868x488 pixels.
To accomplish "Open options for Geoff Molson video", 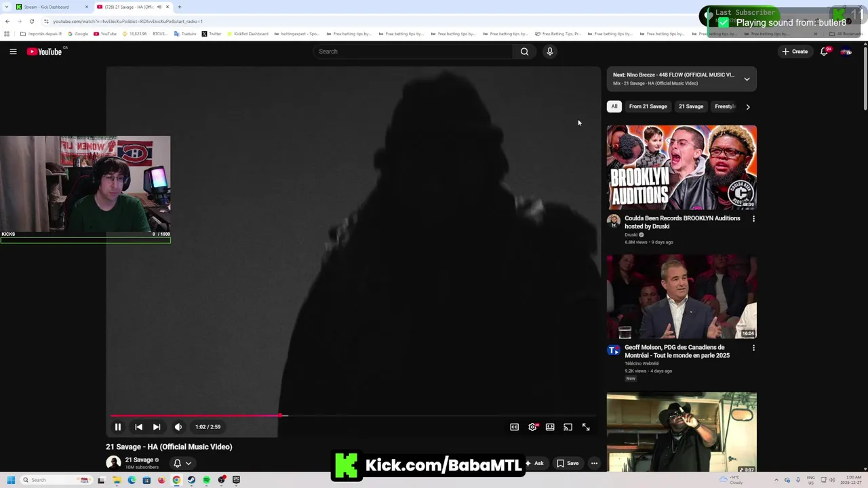I will [x=753, y=348].
